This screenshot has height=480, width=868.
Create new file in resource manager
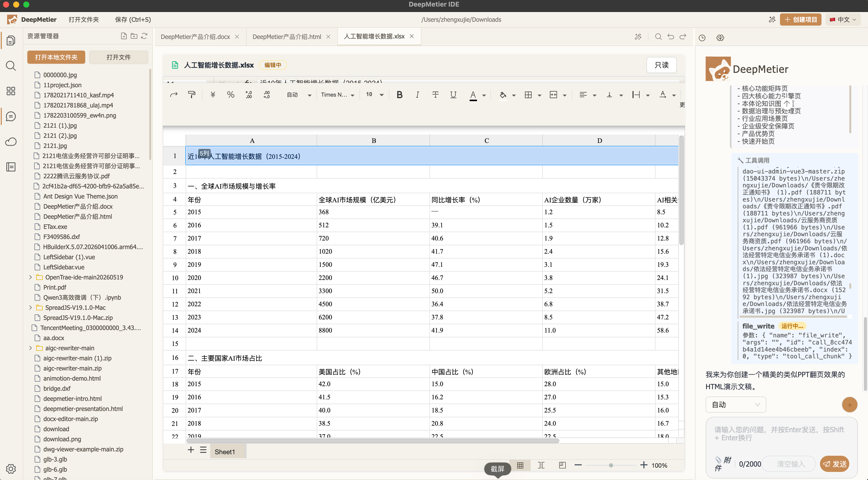(124, 36)
